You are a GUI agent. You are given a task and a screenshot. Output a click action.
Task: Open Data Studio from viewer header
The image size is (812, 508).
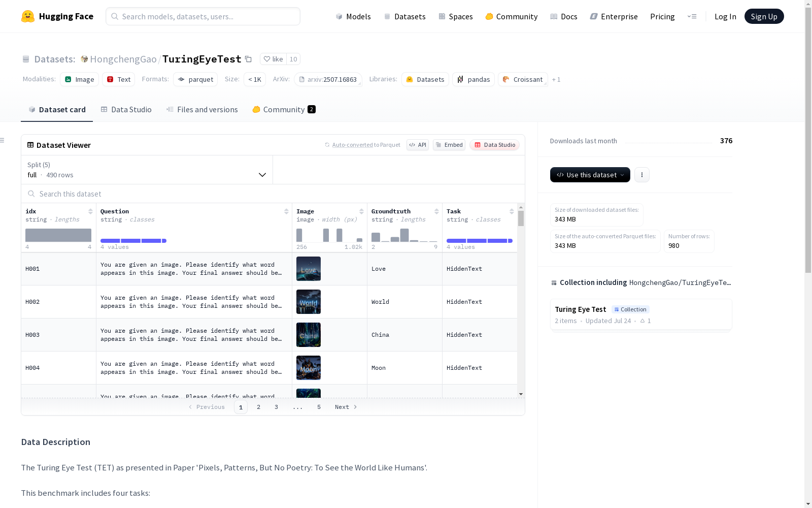[494, 145]
